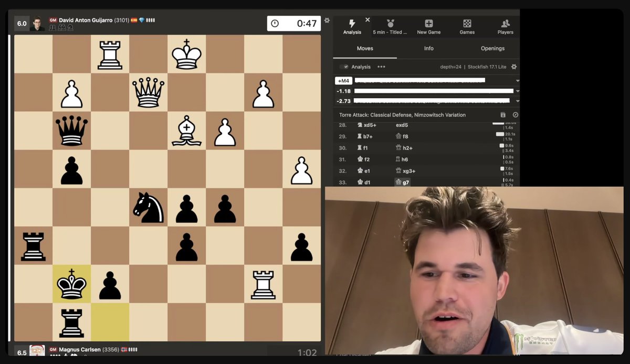Jump to move 32 black queen xg3+

pos(405,171)
